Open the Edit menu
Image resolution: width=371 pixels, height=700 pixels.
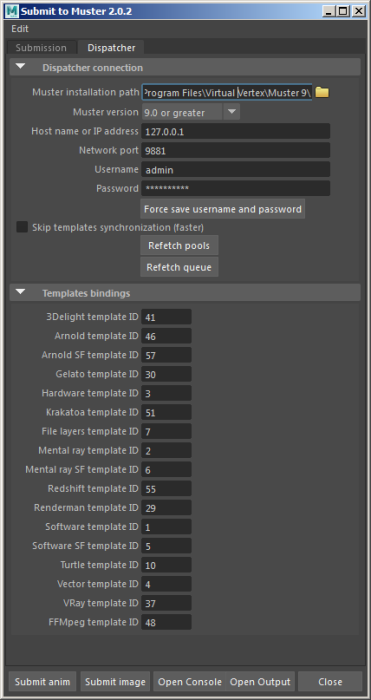point(20,29)
